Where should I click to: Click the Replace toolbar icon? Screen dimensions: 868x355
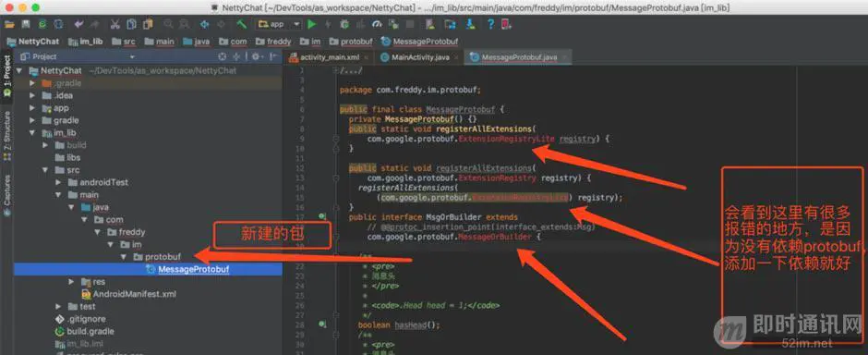[x=184, y=24]
